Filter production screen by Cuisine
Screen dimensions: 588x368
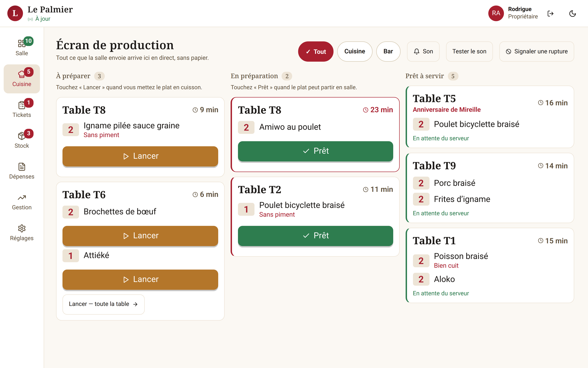coord(354,51)
